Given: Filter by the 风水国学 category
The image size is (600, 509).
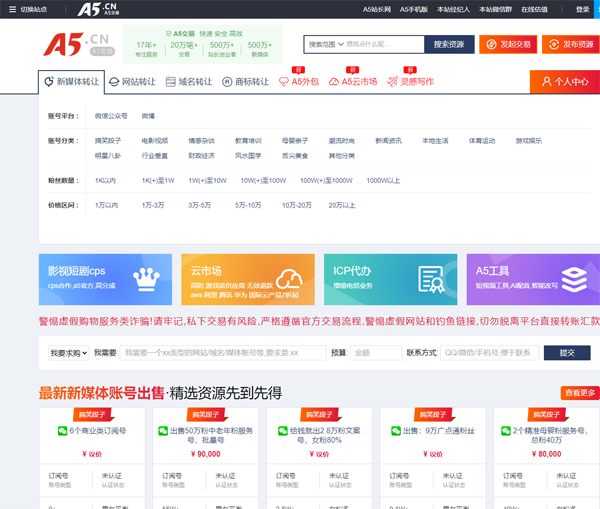Looking at the screenshot, I should pos(248,156).
